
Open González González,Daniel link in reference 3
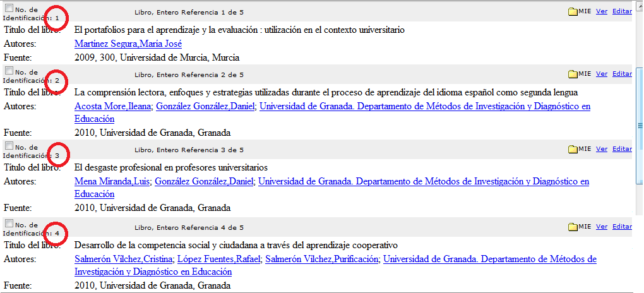click(205, 181)
